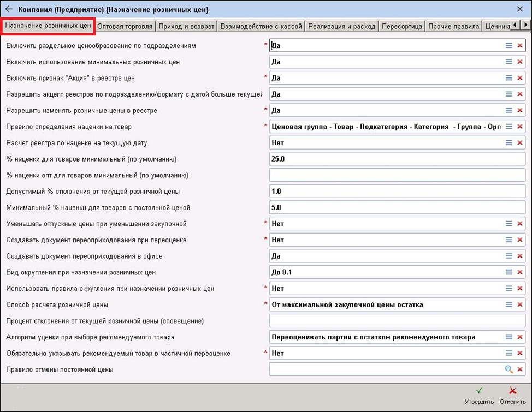
Task: Expand options for 'Уменьшать отпускные цены' field
Action: click(x=509, y=224)
